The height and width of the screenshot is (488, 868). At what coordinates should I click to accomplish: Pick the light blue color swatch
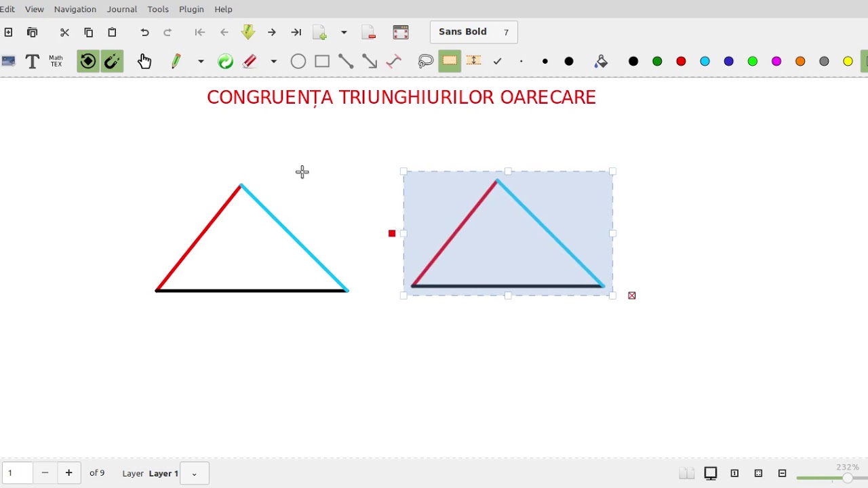pyautogui.click(x=705, y=61)
